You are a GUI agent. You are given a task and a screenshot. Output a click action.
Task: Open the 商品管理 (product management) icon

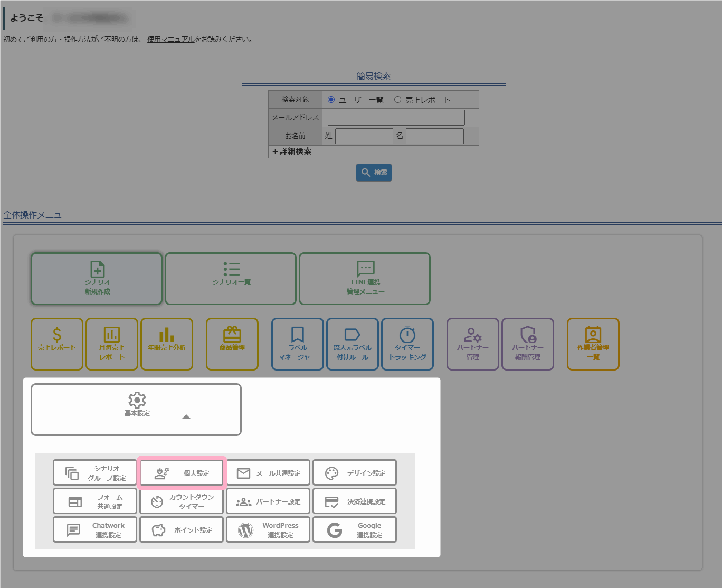click(232, 344)
